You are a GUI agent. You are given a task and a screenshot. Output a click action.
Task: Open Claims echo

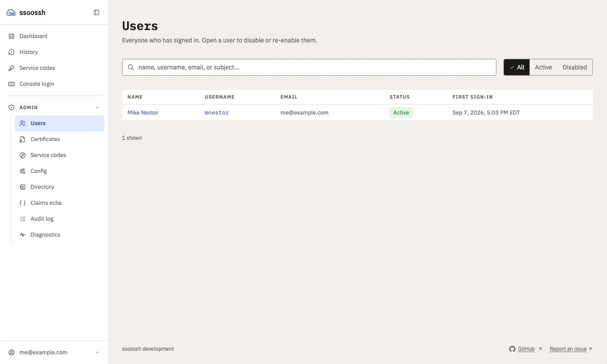click(x=59, y=203)
